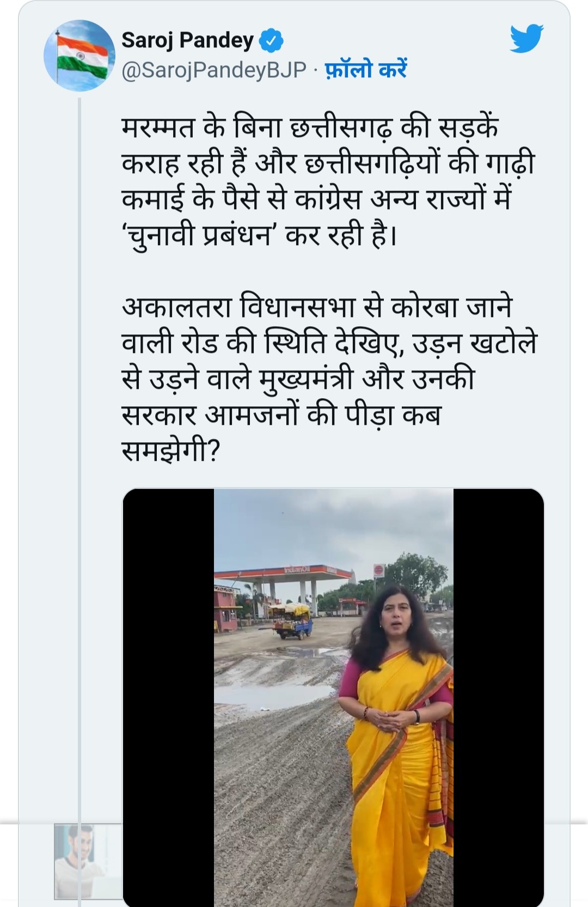
Task: Click the Twitter bird logo
Action: click(526, 39)
